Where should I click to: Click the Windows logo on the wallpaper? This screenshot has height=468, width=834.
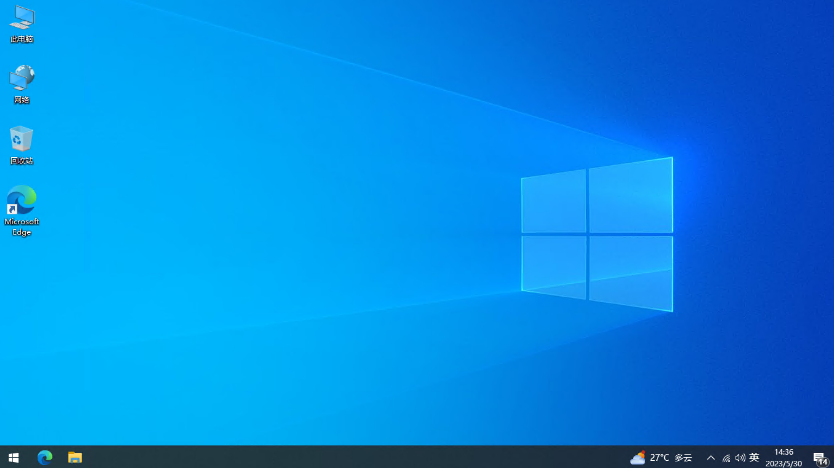[597, 234]
